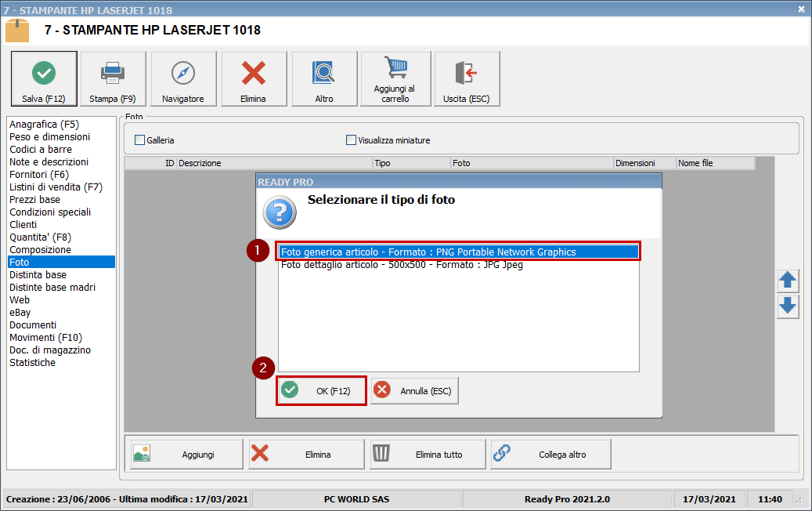Enable the Galleria checkbox
Screen dimensions: 812x511
point(139,140)
